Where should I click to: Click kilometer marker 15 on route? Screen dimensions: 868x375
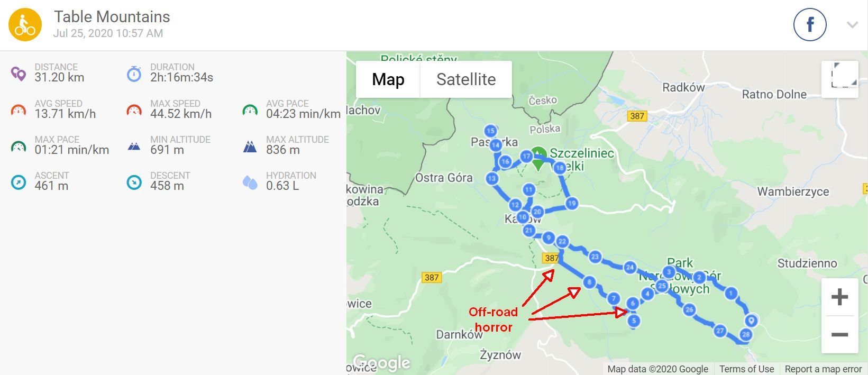490,131
